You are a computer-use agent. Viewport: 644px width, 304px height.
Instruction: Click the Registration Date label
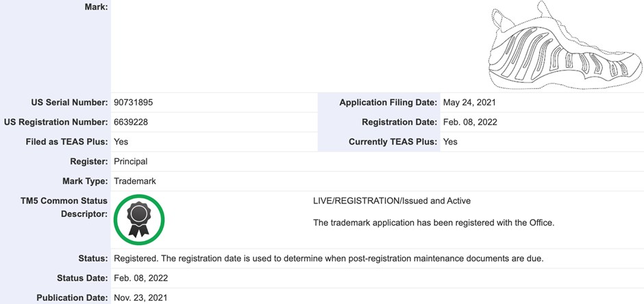pyautogui.click(x=399, y=123)
